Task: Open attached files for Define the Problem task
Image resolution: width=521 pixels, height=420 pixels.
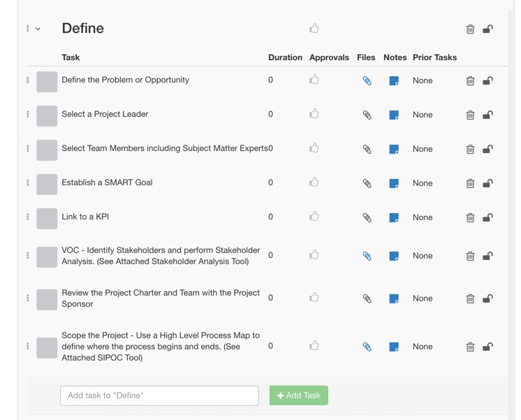Action: click(367, 80)
